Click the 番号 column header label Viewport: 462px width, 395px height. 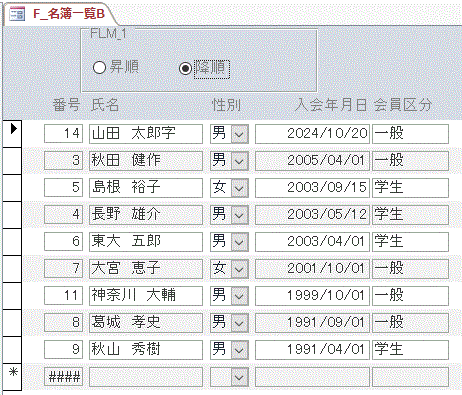click(66, 105)
